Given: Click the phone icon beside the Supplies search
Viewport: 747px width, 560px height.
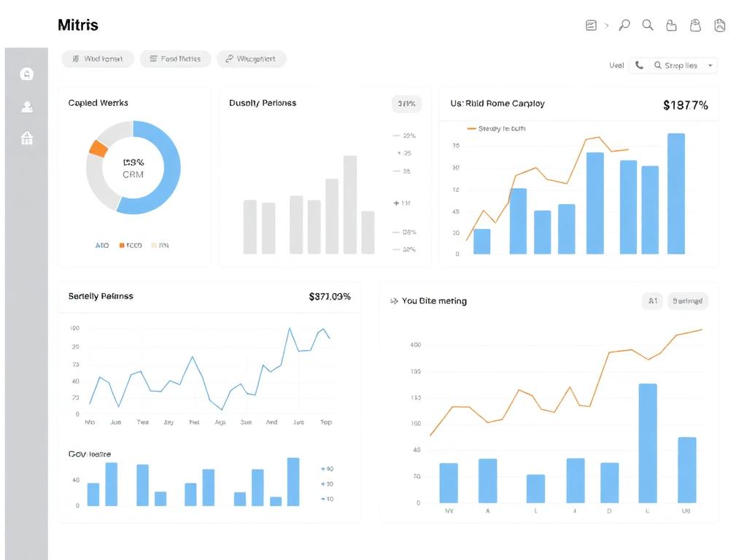Looking at the screenshot, I should tap(639, 65).
